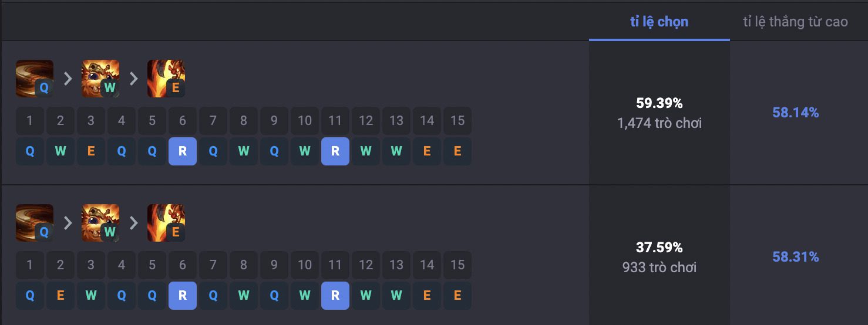Click first chevron between Q and W, first build
Viewport: 868px width, 325px height.
tap(68, 79)
